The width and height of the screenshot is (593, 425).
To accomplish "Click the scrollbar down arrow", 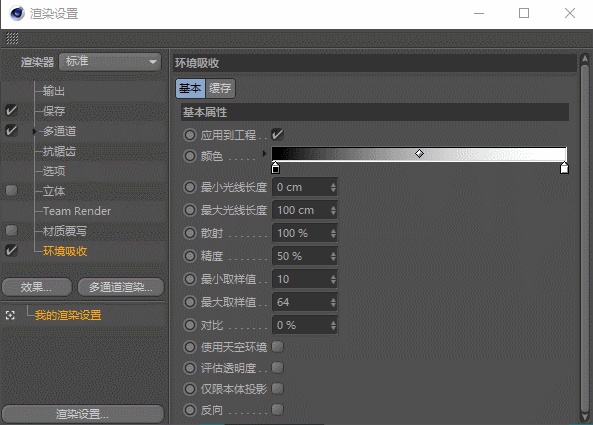I will pyautogui.click(x=585, y=417).
